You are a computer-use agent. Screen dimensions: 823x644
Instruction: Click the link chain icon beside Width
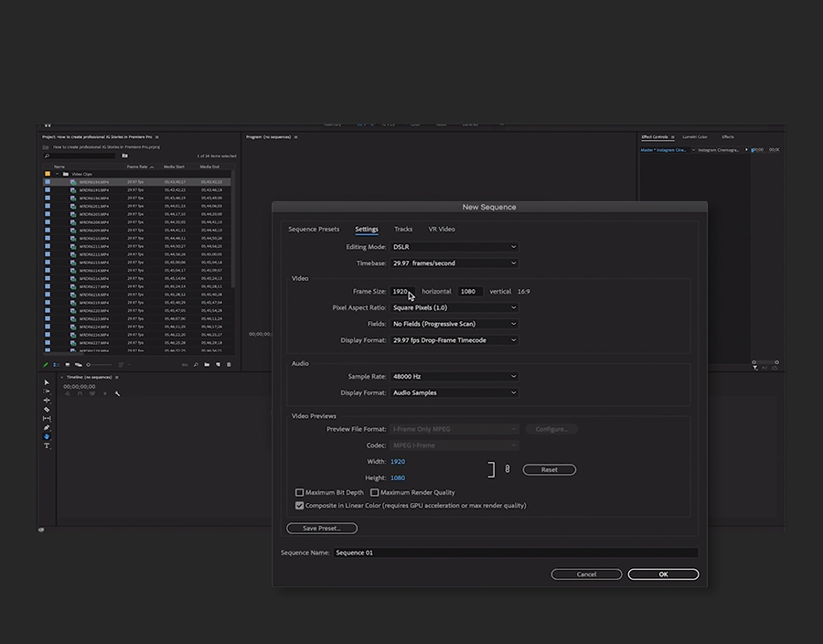click(x=508, y=469)
